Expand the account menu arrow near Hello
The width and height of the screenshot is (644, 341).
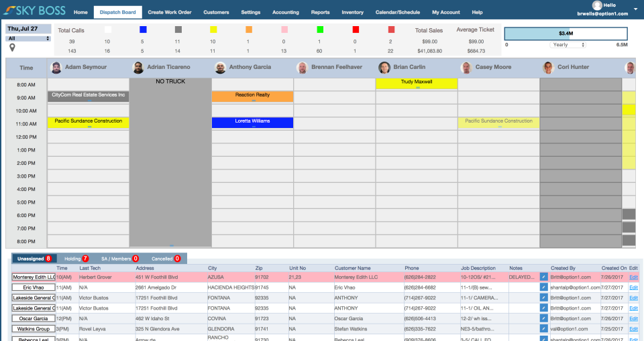(x=636, y=9)
